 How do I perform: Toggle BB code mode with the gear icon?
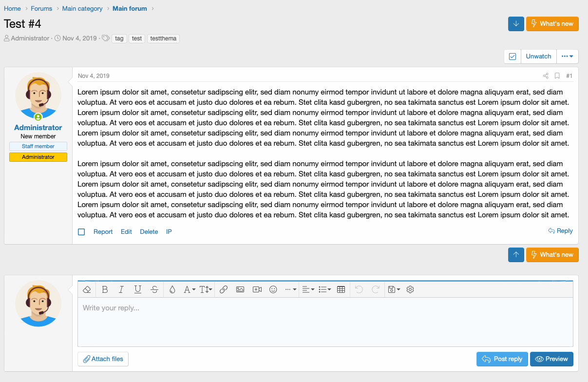coord(410,289)
